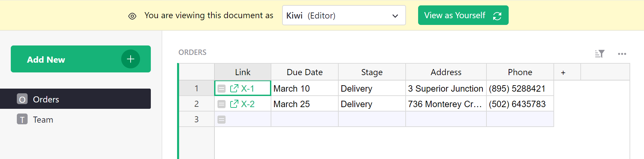
Task: Click the external link icon for X-1
Action: click(x=234, y=89)
